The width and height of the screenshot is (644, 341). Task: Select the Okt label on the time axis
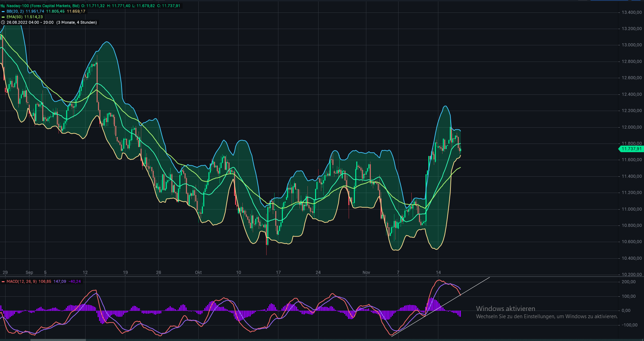point(198,273)
